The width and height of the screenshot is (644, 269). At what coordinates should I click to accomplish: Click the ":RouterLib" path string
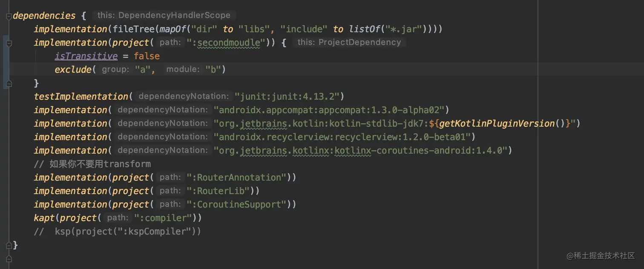coord(218,191)
